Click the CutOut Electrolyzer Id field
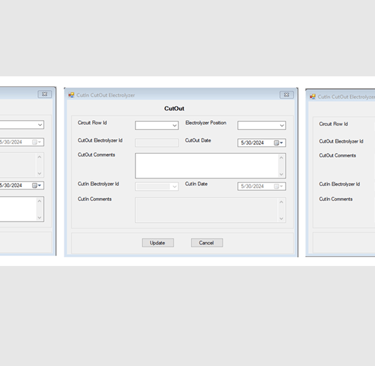Viewport: 375px width, 366px height. (x=157, y=143)
